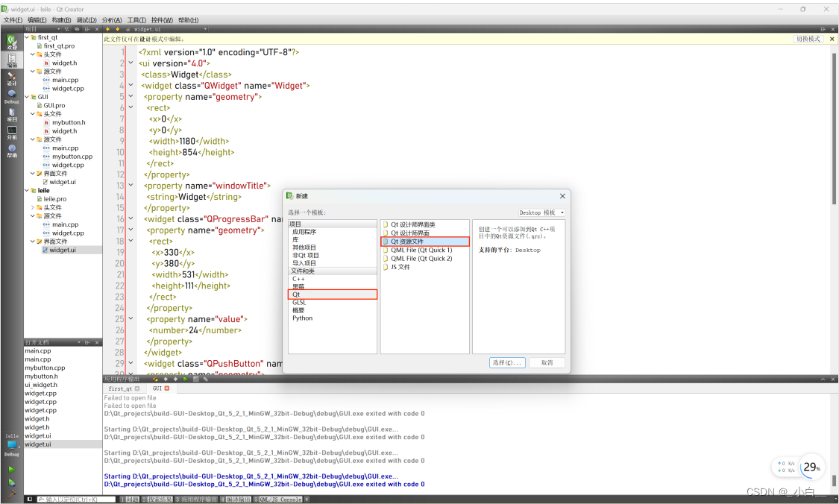Split the project panel view
Image resolution: width=839 pixels, height=504 pixels.
pos(87,29)
